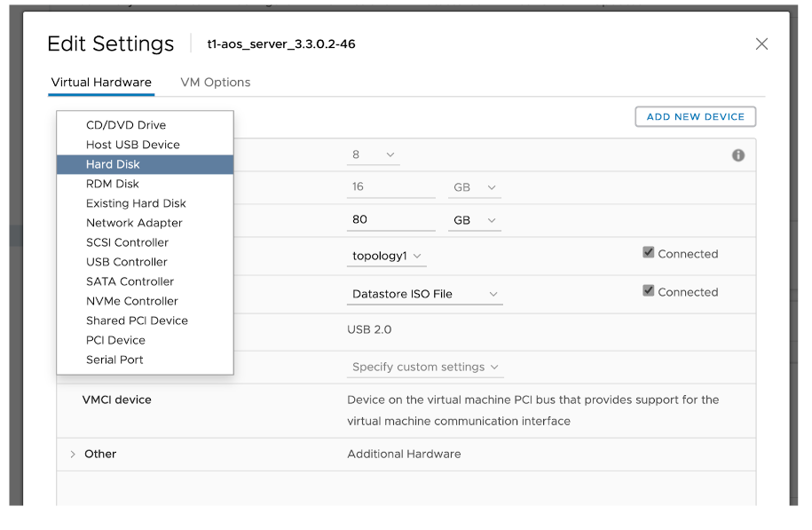Screen dimensions: 812x530
Task: Close the Edit Settings dialog
Action: click(x=761, y=44)
